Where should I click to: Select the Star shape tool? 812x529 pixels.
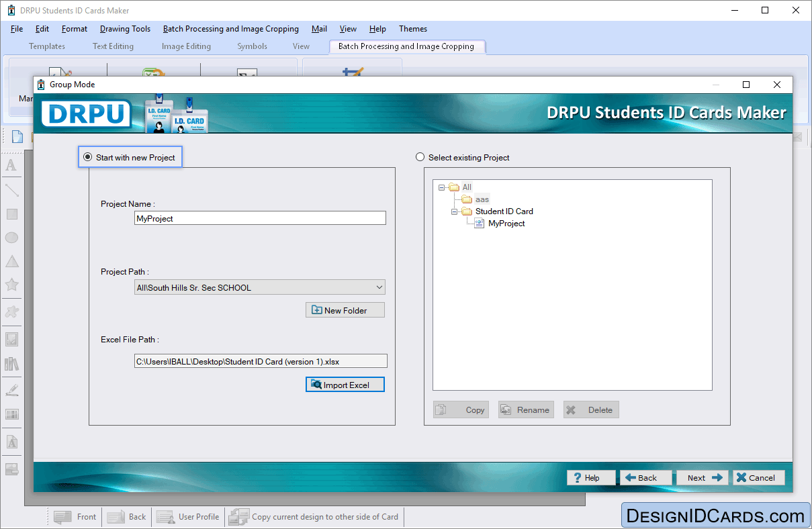click(11, 285)
